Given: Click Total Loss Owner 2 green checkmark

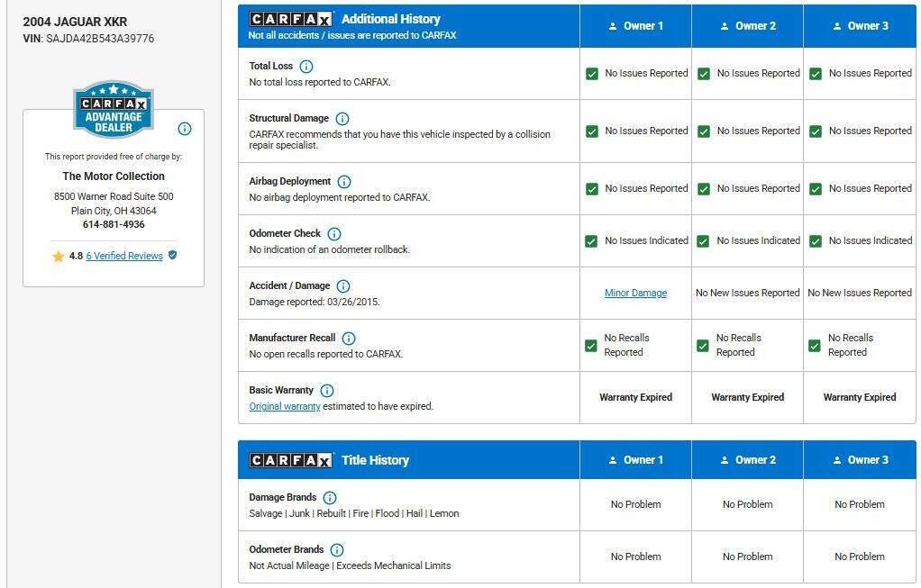Looking at the screenshot, I should click(704, 74).
